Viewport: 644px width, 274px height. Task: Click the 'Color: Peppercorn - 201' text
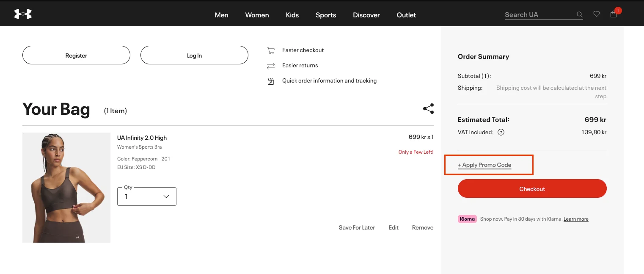[143, 159]
